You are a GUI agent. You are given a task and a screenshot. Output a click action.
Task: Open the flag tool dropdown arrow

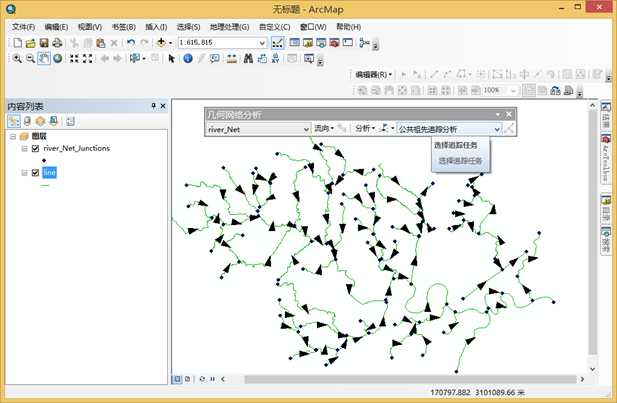coord(392,128)
